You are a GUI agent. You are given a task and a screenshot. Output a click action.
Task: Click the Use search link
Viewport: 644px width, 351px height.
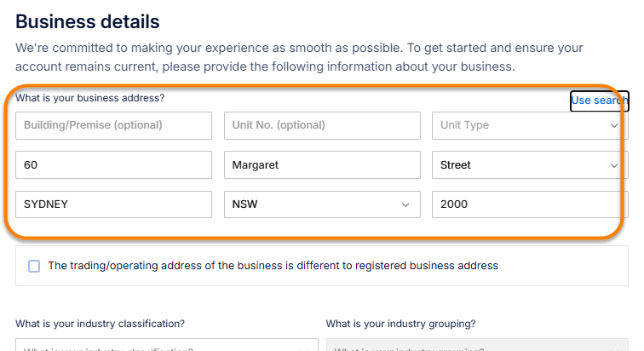[x=599, y=101]
